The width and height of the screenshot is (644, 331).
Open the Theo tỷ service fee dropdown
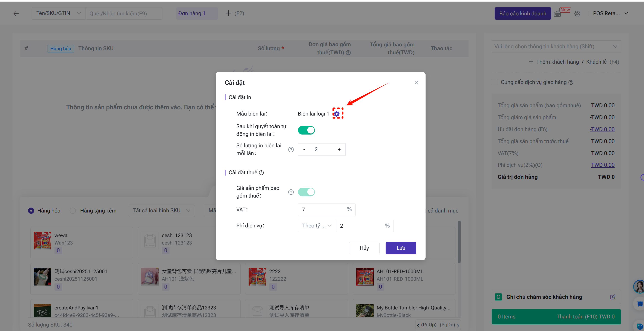[317, 226]
